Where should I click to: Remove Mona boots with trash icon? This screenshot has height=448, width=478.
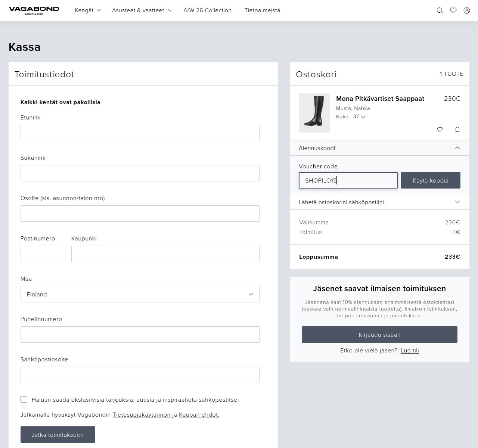coord(457,130)
